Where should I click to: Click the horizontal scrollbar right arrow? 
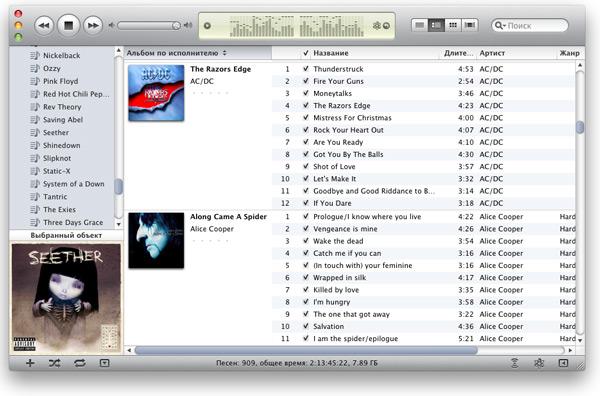pos(570,350)
